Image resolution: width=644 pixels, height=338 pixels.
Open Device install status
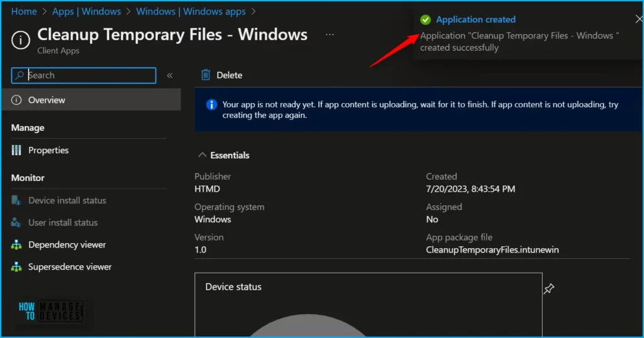coord(67,200)
